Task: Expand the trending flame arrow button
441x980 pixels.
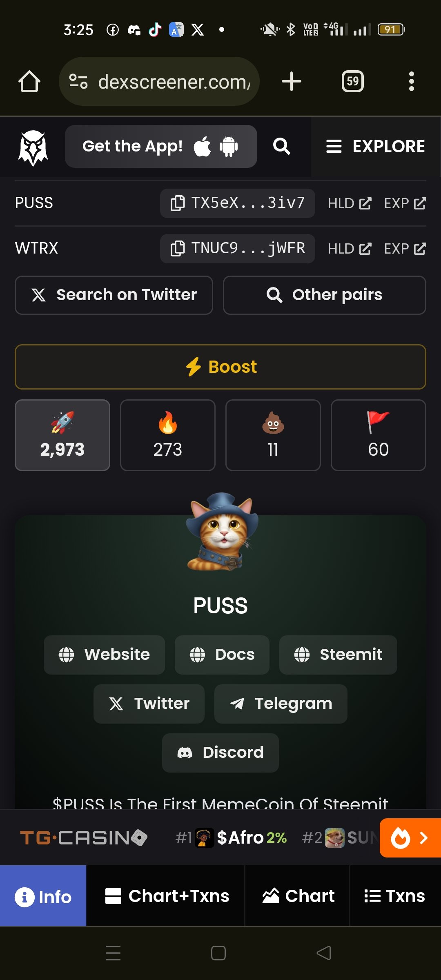Action: (410, 838)
